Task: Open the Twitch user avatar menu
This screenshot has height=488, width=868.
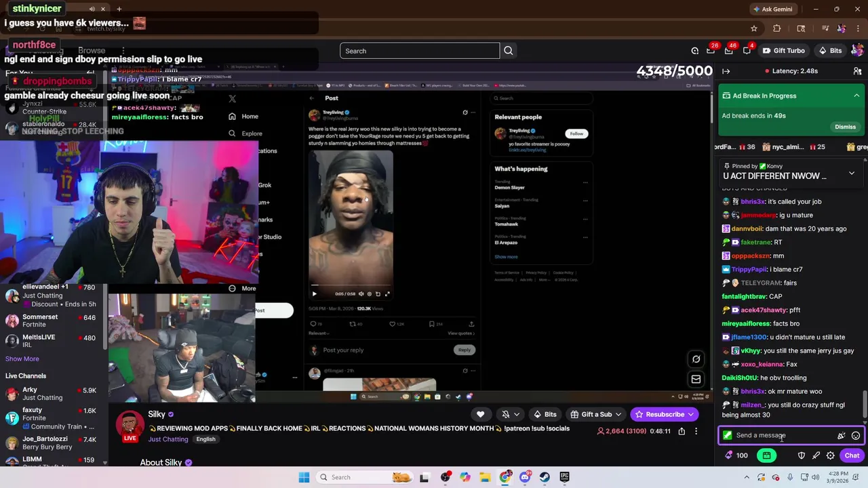Action: (x=858, y=50)
